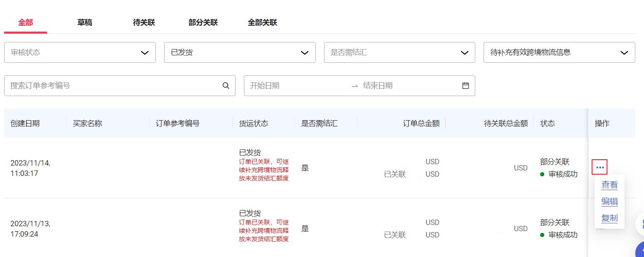Choose 编辑 from the actions menu

610,202
